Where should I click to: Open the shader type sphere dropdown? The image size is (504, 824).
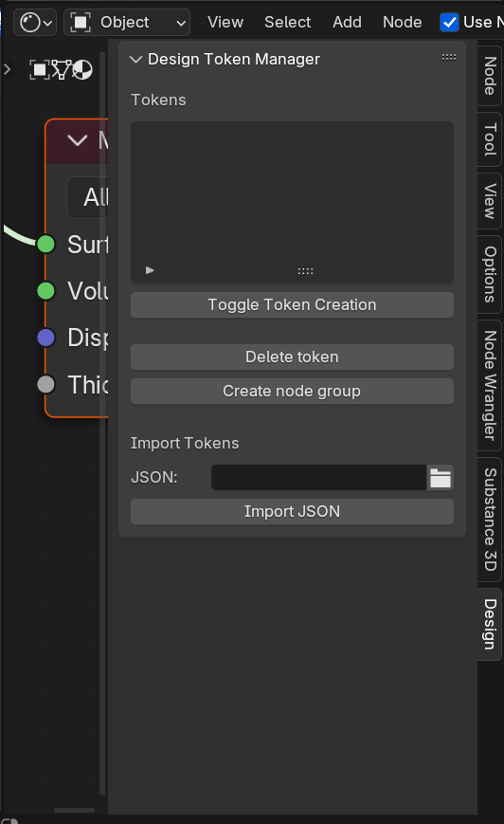click(x=35, y=23)
